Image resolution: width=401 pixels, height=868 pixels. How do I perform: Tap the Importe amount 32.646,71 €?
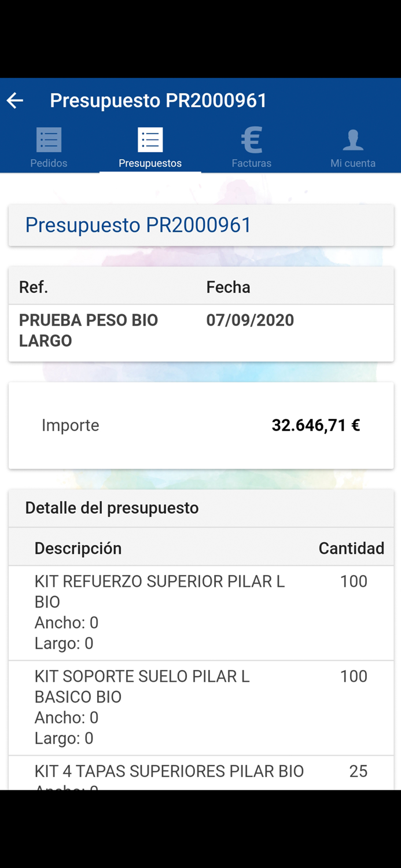(315, 425)
